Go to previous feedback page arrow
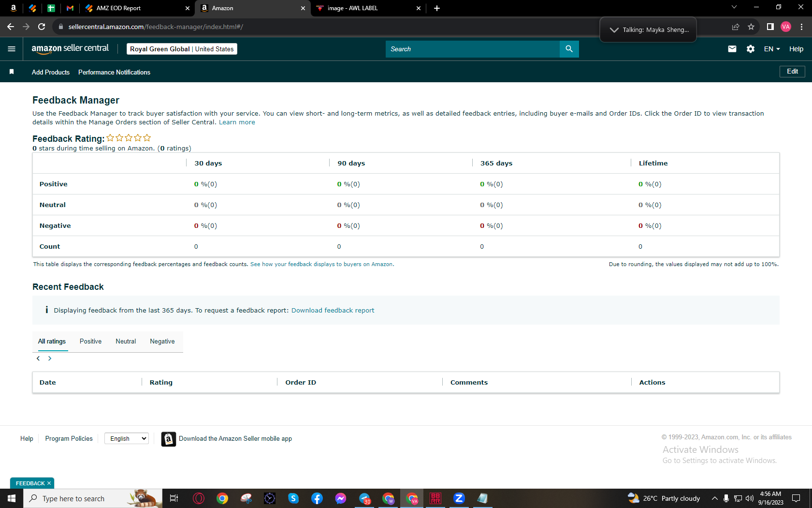Screen dimensions: 812x508 [x=38, y=359]
